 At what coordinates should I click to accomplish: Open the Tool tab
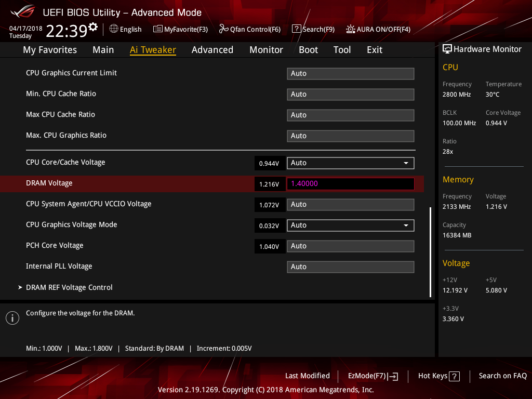[x=342, y=50]
